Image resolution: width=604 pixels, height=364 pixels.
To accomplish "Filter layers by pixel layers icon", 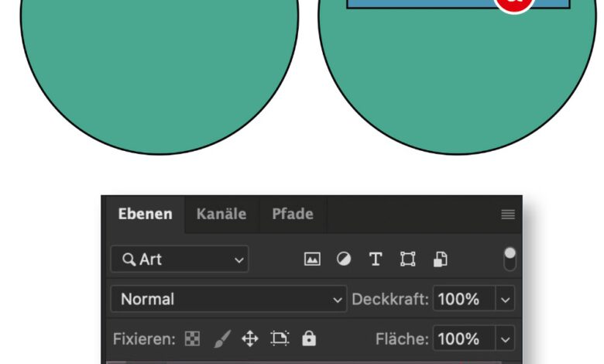I will click(x=312, y=259).
